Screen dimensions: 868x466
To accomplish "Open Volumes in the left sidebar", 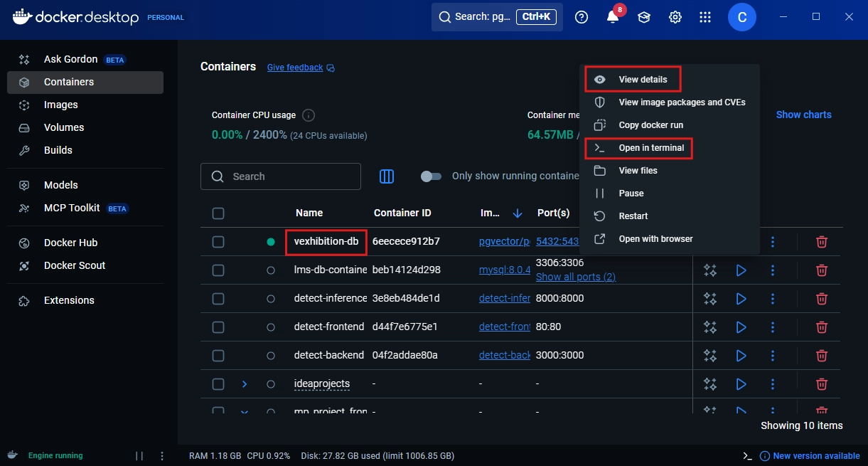I will coord(64,127).
